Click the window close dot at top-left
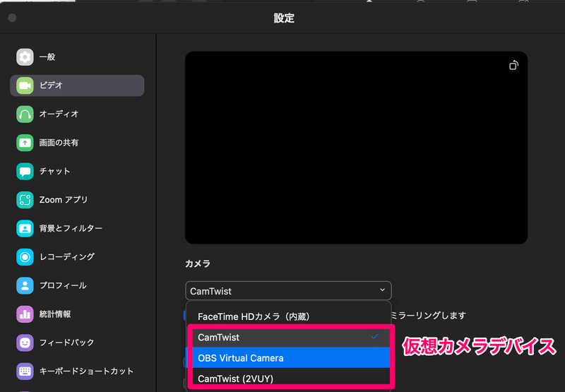565x392 pixels. 12,18
